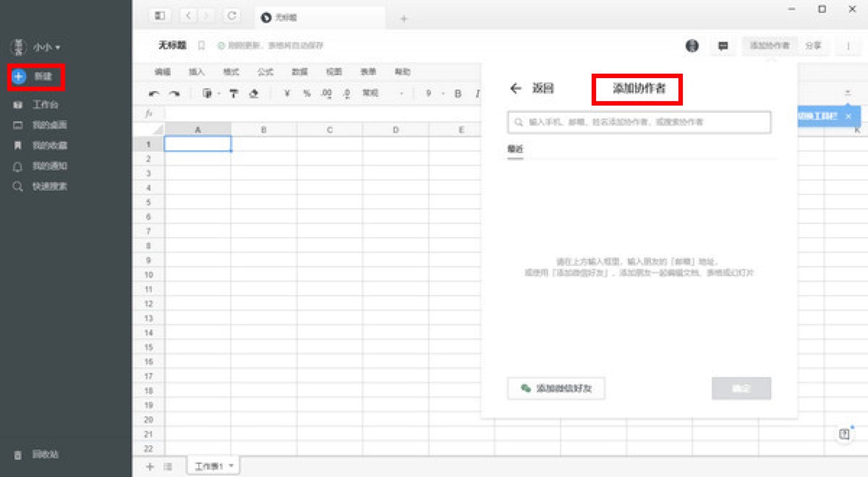Screen dimensions: 868x477
Task: Expand the 工作表1 sheet tab dropdown
Action: (x=231, y=467)
